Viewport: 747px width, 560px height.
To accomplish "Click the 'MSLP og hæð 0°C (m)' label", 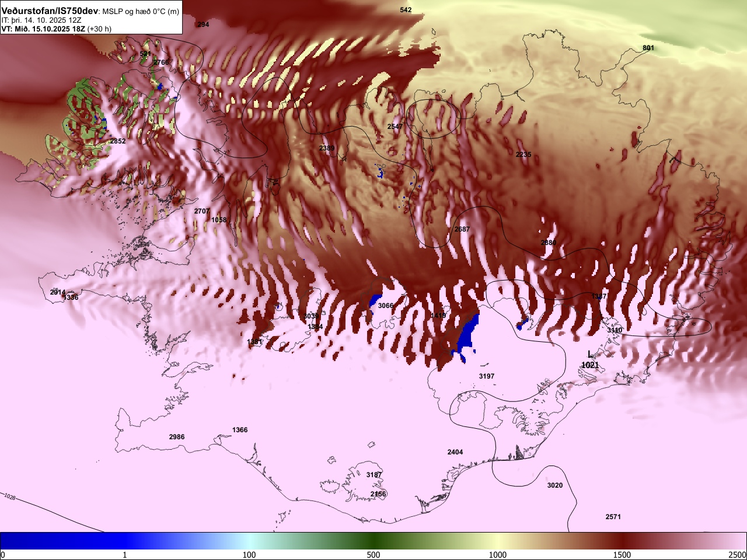I will pyautogui.click(x=141, y=12).
